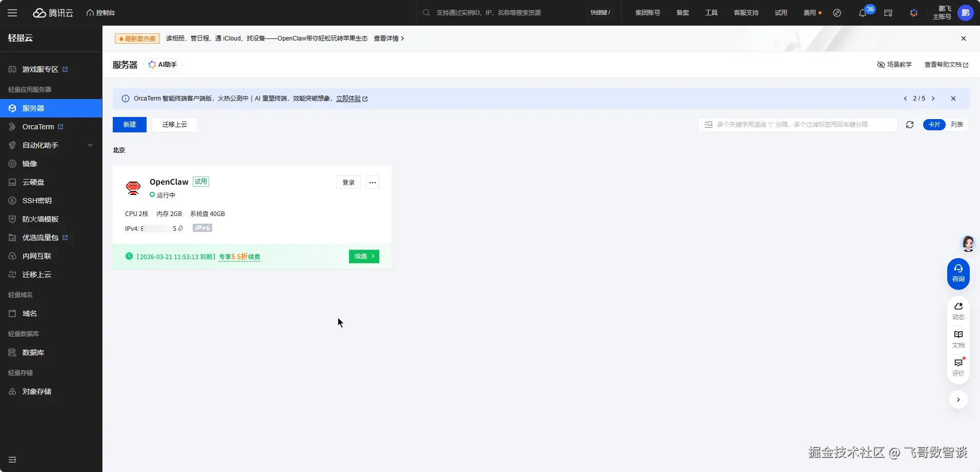The height and width of the screenshot is (472, 980).
Task: Open the OpenClaw more actions menu
Action: (373, 182)
